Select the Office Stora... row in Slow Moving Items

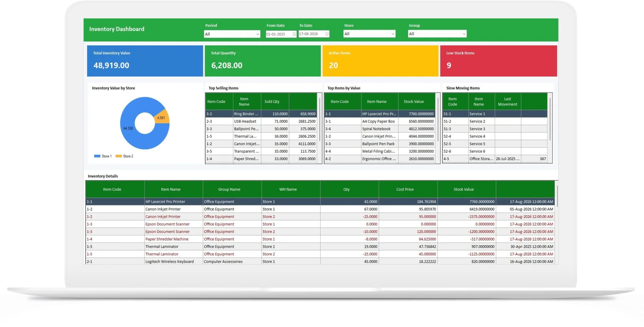[x=495, y=159]
